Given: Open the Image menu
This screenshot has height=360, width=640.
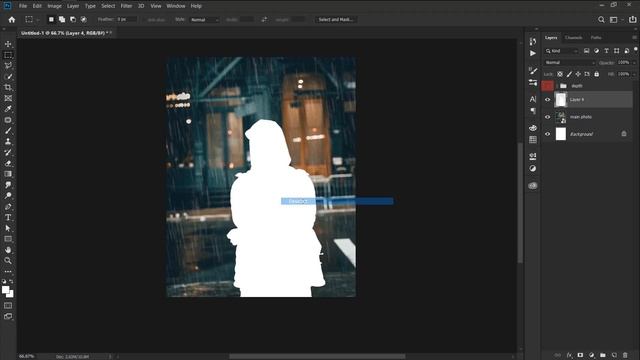Looking at the screenshot, I should coord(54,6).
